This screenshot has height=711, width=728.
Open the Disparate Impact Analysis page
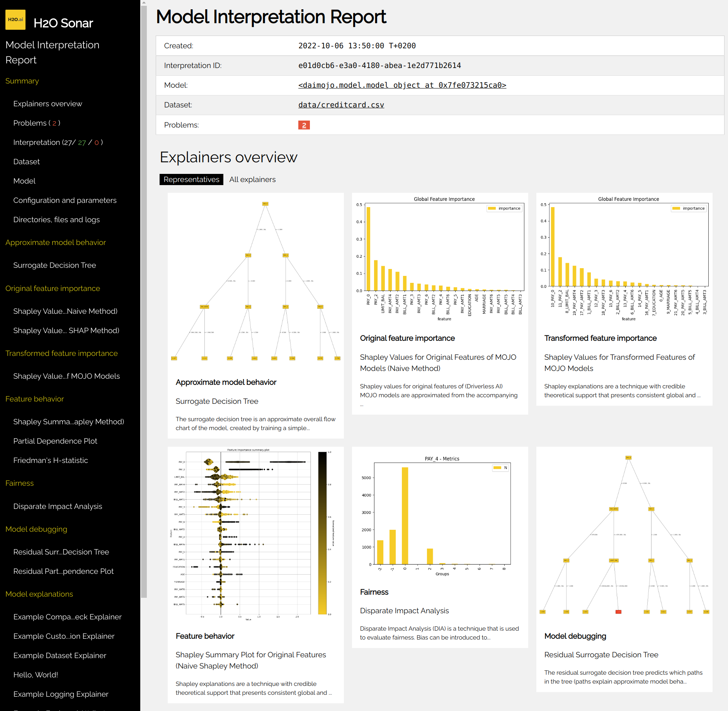(57, 506)
